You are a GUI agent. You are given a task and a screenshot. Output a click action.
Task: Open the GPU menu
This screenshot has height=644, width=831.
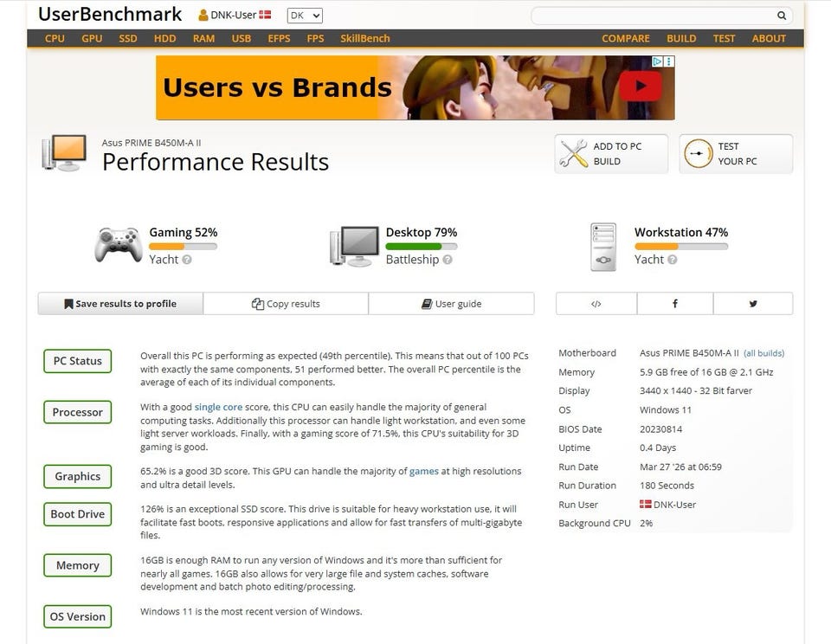[92, 38]
